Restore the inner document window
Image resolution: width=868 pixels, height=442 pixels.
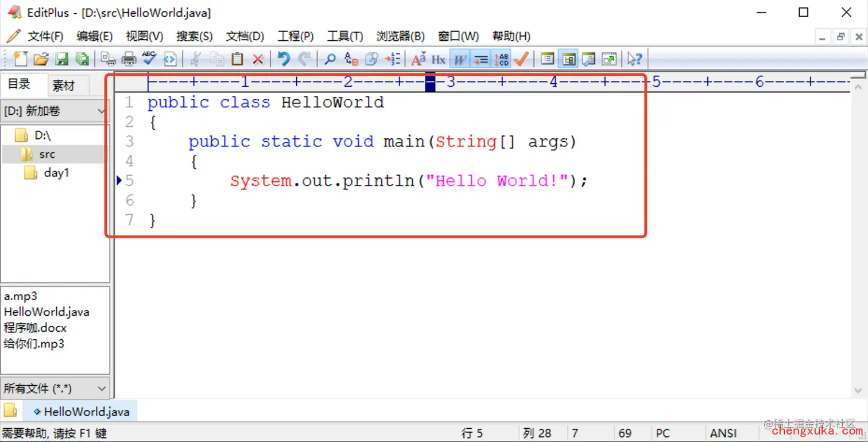(841, 37)
